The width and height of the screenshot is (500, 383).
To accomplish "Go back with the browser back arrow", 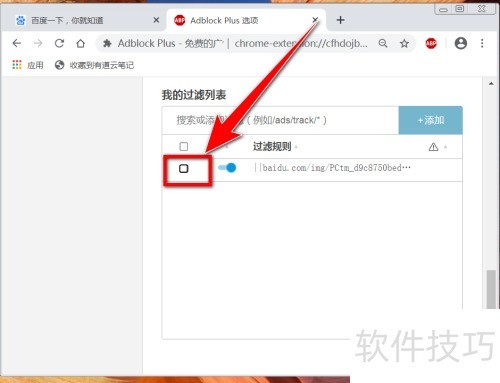I will click(17, 43).
